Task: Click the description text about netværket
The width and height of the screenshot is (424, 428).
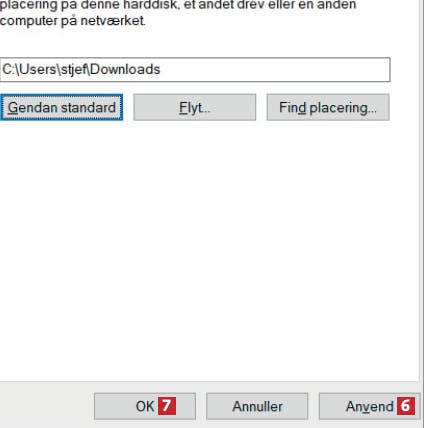Action: click(x=73, y=21)
